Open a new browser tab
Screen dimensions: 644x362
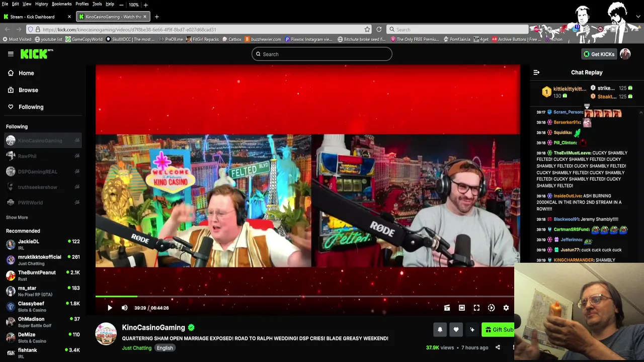coord(156,17)
